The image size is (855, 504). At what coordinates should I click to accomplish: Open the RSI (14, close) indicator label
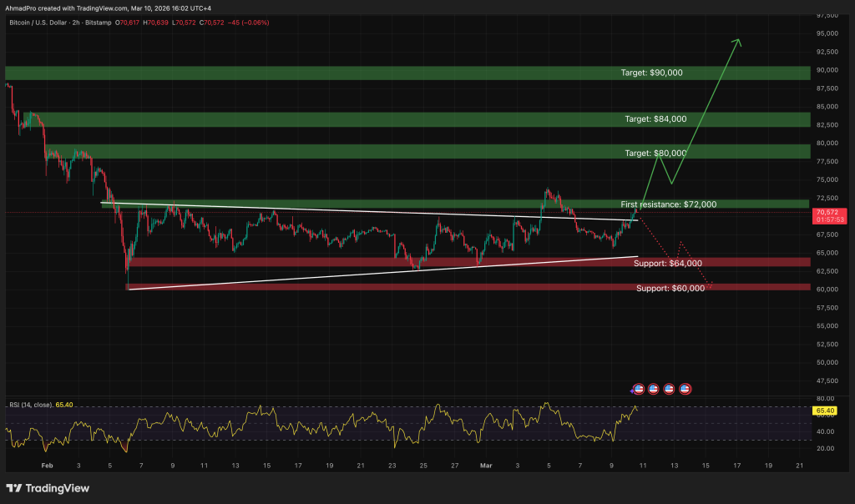point(30,404)
